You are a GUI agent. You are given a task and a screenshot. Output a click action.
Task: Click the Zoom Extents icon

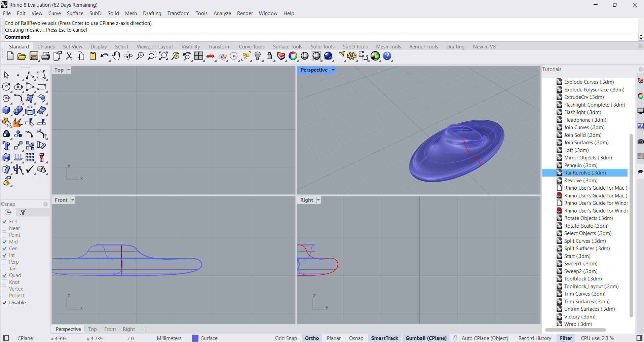coord(163,56)
